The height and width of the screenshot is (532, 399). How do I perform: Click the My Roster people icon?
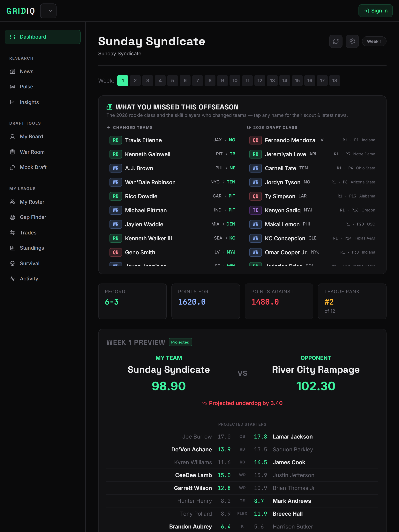point(12,202)
